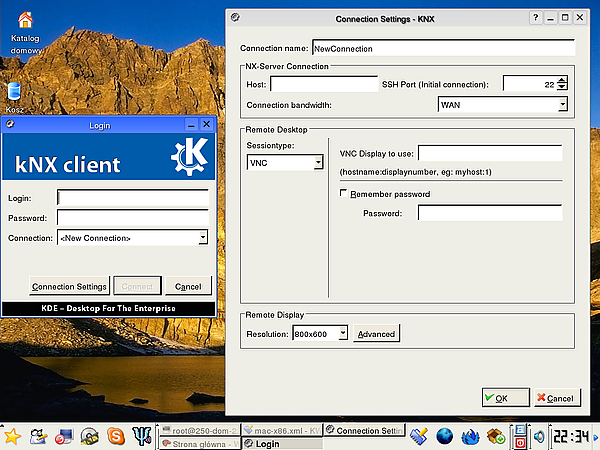The width and height of the screenshot is (600, 450).
Task: Click the Connection Settings button
Action: 69,286
